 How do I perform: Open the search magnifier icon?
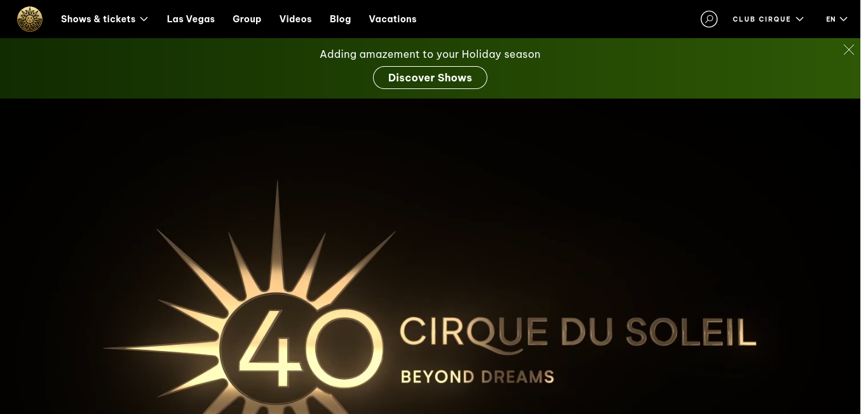[x=709, y=19]
